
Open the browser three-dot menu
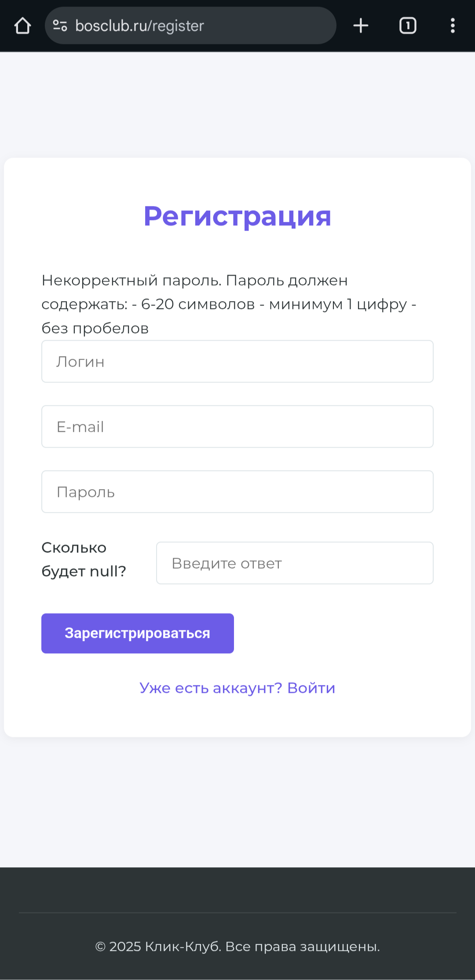pos(453,26)
